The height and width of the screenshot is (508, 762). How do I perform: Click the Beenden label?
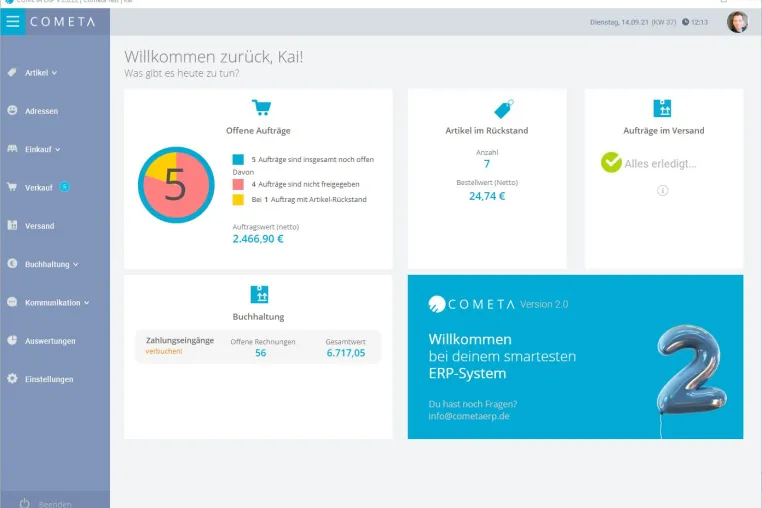[x=55, y=504]
